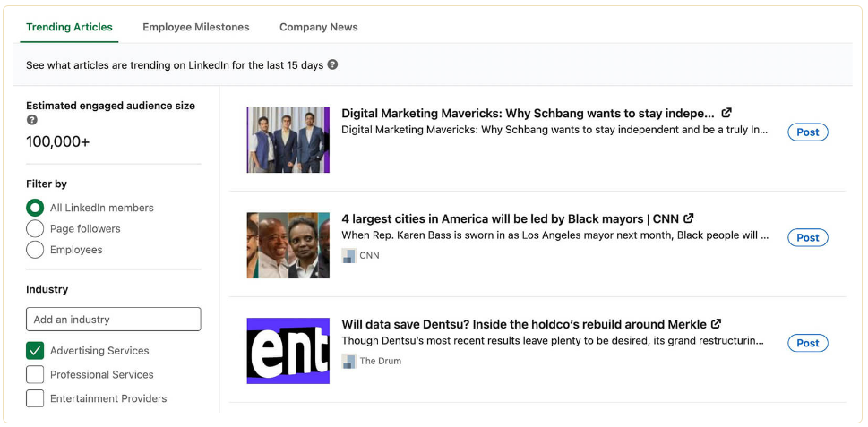Select the All LinkedIn members radio button
The height and width of the screenshot is (427, 868).
click(x=35, y=208)
